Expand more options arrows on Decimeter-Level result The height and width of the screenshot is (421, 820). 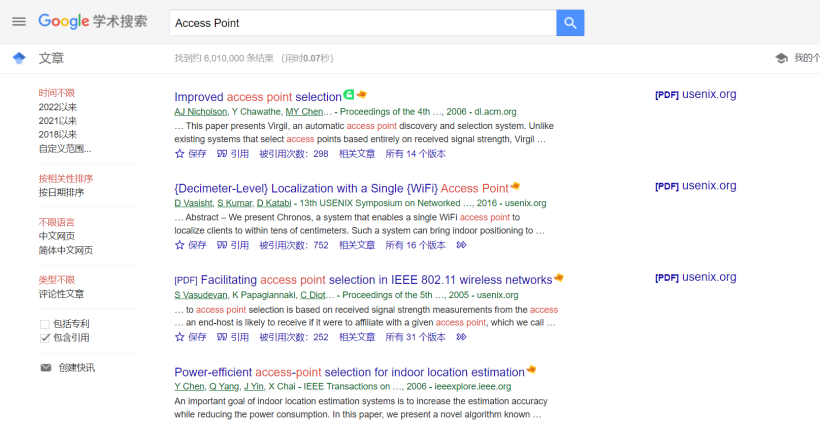click(461, 245)
